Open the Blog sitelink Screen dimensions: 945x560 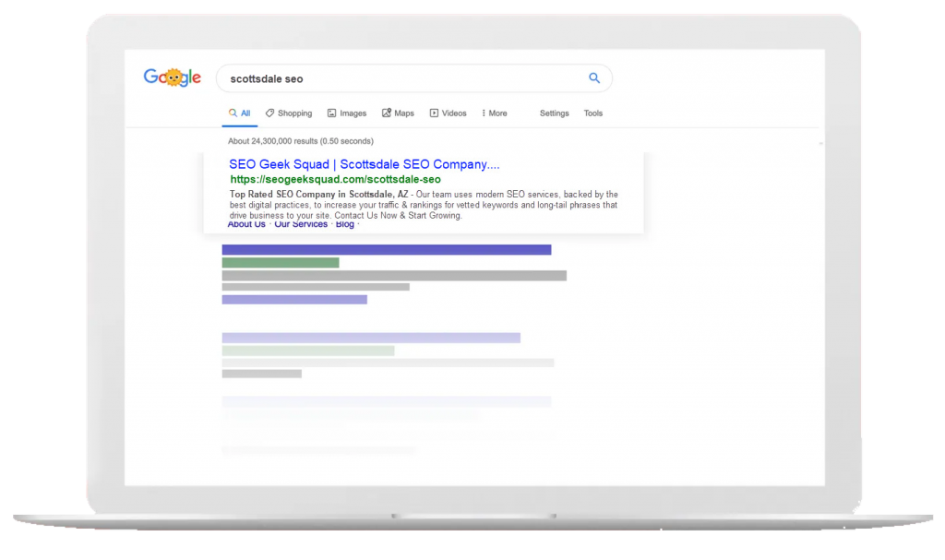click(x=343, y=223)
